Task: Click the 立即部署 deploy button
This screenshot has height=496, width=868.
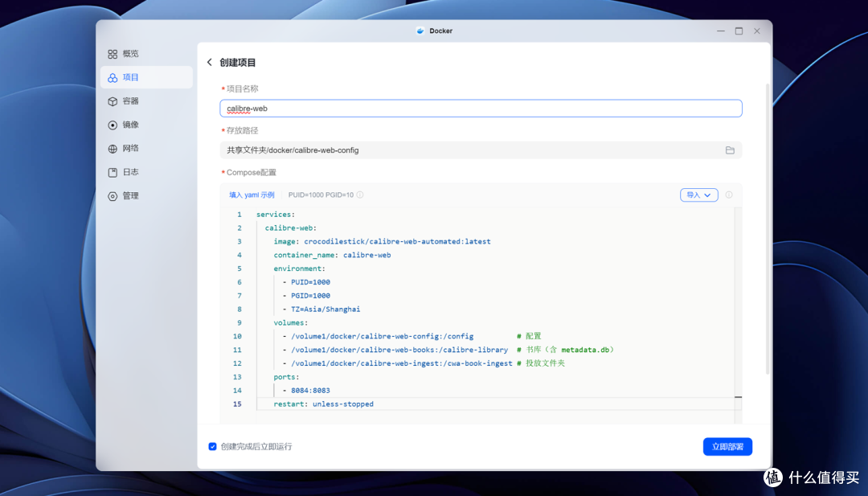Action: (x=727, y=446)
